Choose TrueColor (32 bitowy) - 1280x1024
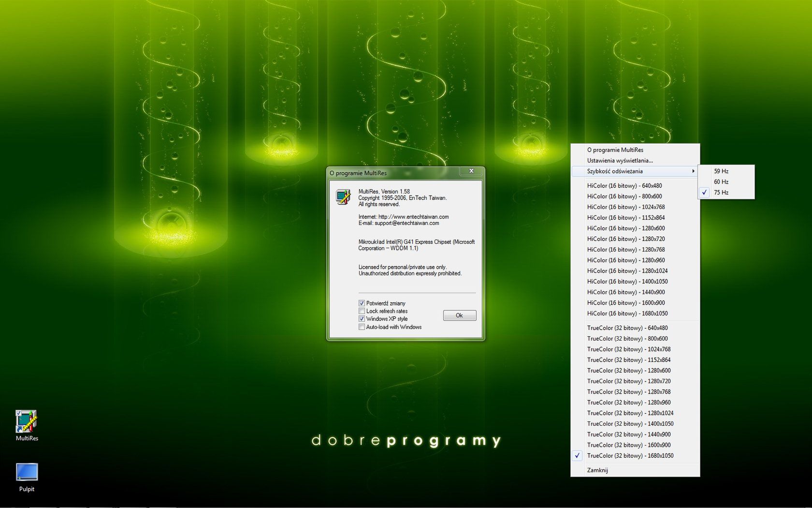This screenshot has height=508, width=812. coord(635,413)
